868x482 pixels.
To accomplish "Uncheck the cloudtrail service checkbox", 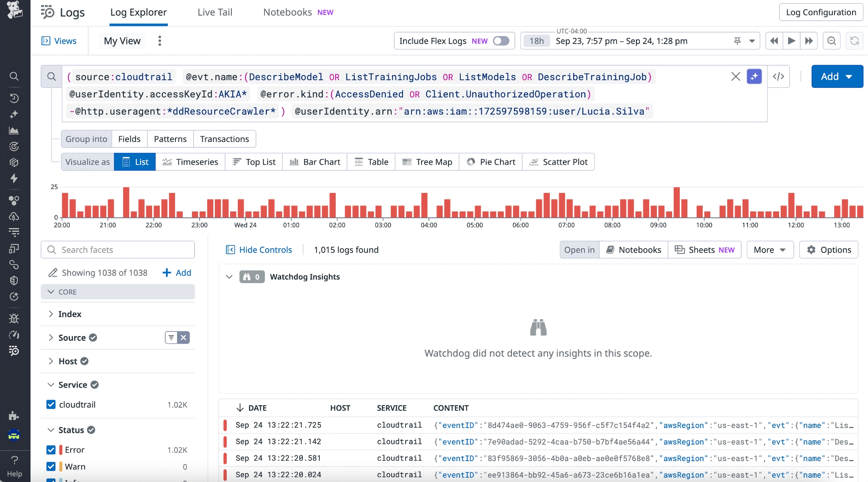I will [51, 405].
